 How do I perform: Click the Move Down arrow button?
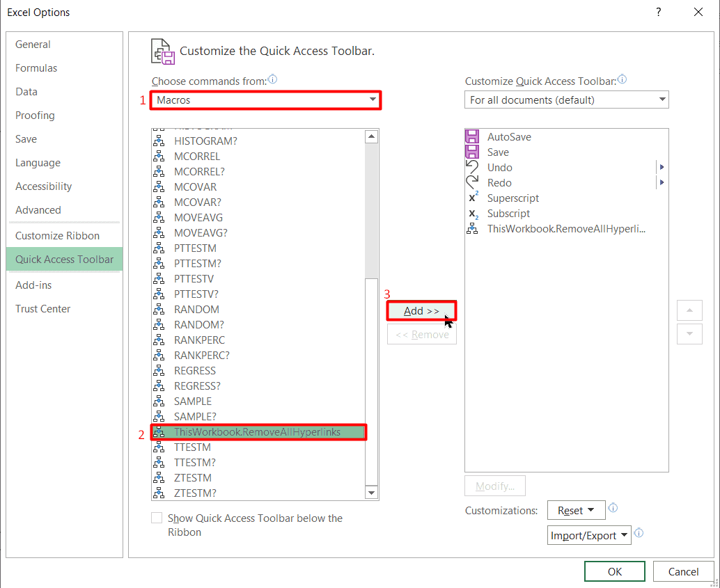689,334
